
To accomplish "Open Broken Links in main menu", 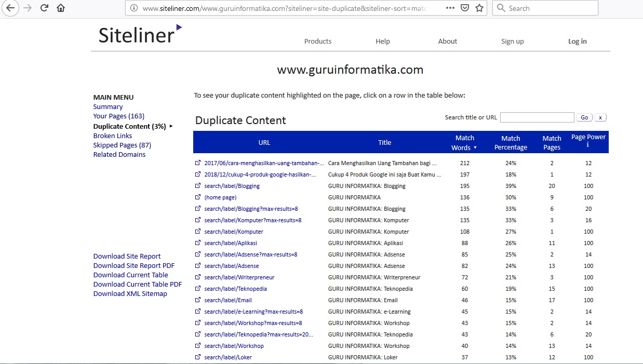I will (x=113, y=136).
